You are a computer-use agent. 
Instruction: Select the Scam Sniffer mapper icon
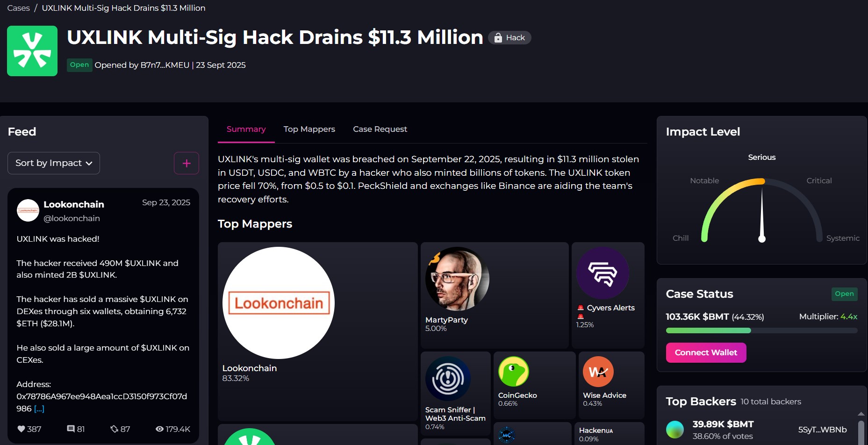tap(448, 379)
